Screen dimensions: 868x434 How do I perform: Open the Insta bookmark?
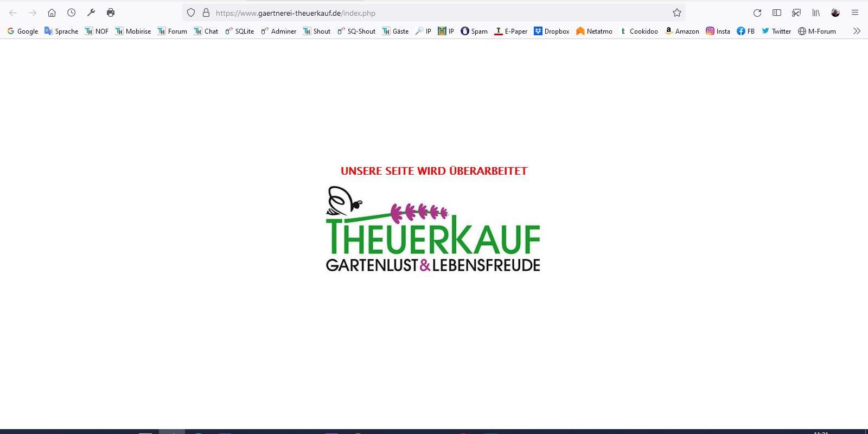(718, 31)
